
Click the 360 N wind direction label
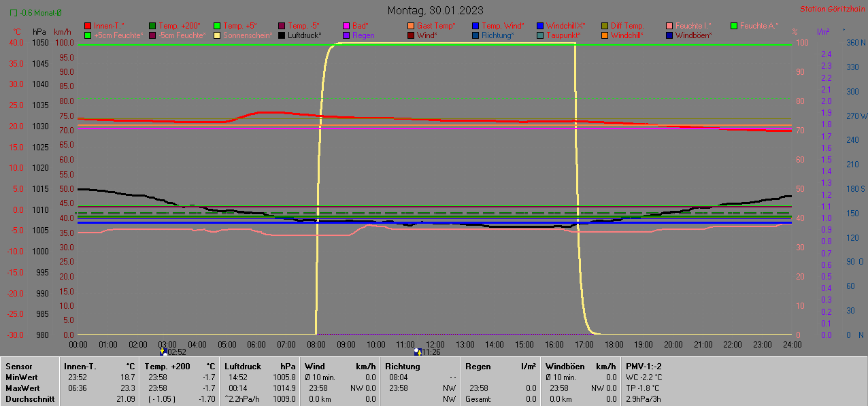tap(856, 42)
